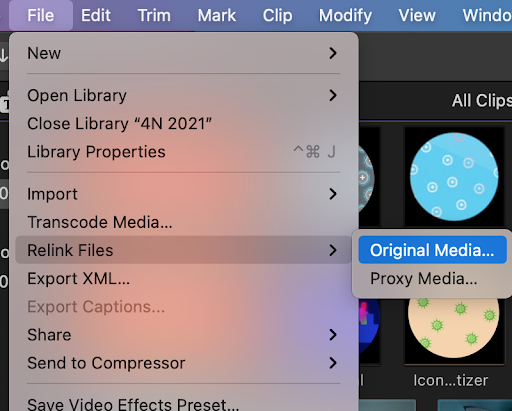Screen dimensions: 512x411
Task: Select the blue circle effect thumbnail
Action: [454, 177]
